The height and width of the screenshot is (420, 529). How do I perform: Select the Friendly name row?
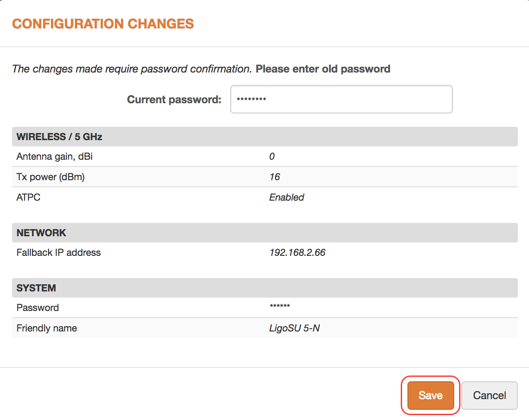pyautogui.click(x=46, y=328)
